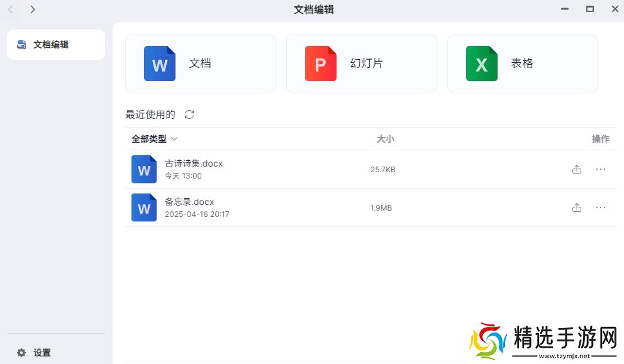This screenshot has width=624, height=364.
Task: Click the 备忘录.docx file icon
Action: click(x=144, y=207)
